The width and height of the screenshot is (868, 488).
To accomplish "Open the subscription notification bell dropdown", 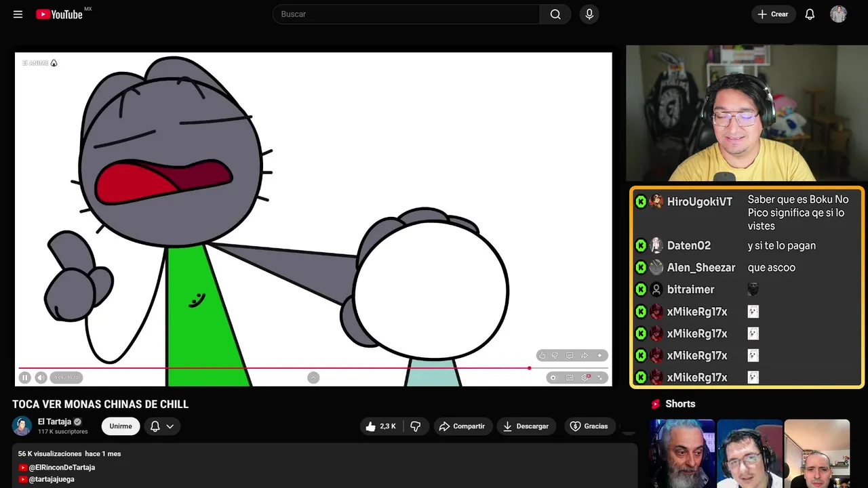I will point(162,426).
